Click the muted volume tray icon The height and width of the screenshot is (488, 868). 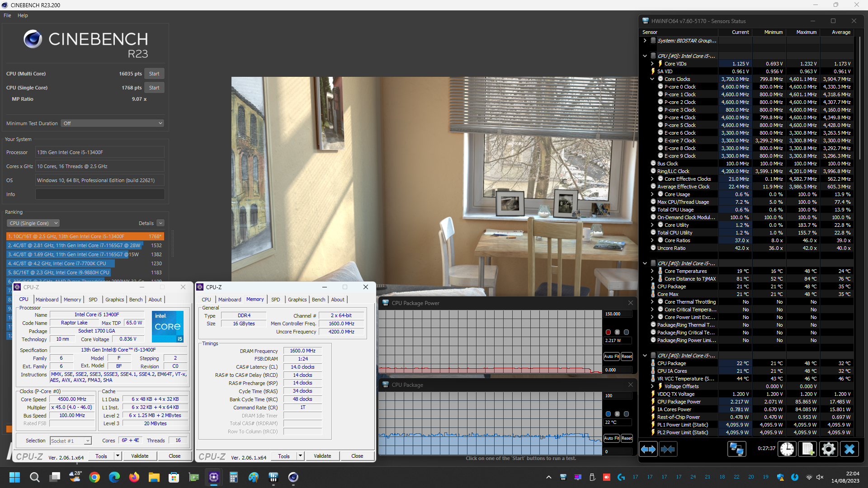tap(820, 477)
